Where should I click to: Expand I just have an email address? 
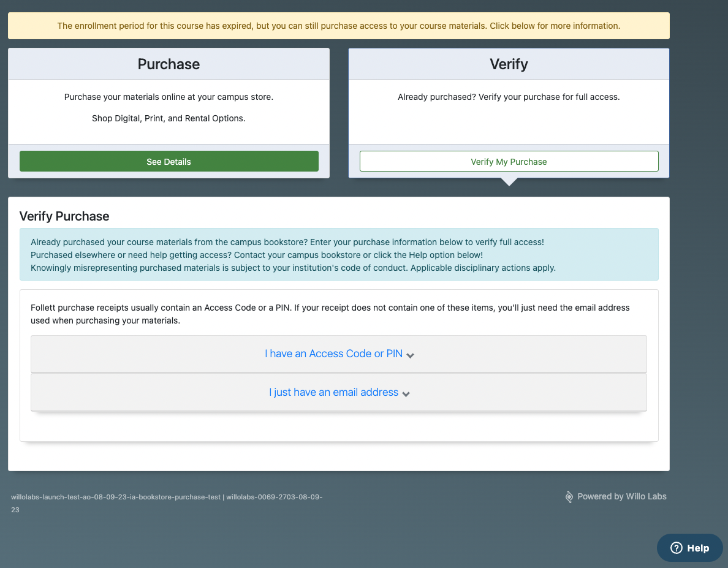pos(338,392)
